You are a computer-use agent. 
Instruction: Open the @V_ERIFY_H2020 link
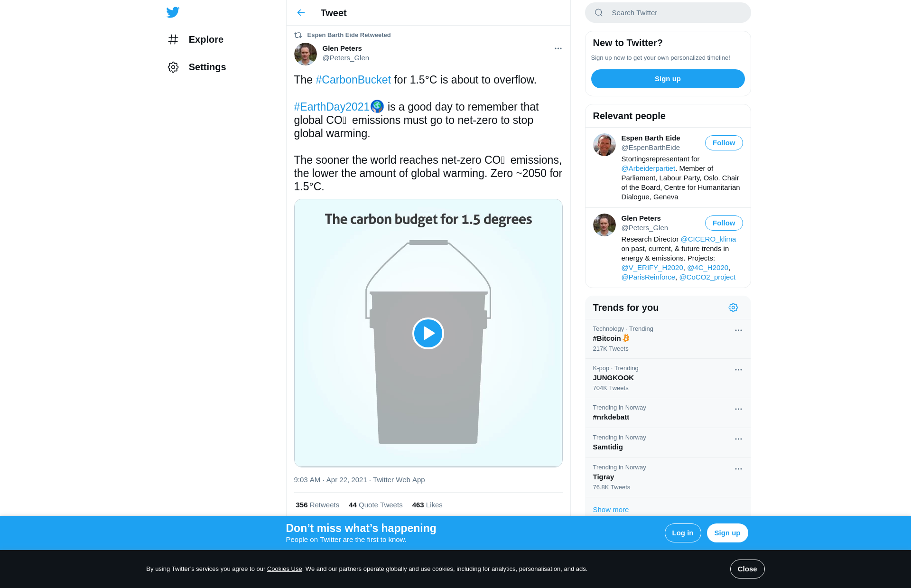(x=652, y=268)
